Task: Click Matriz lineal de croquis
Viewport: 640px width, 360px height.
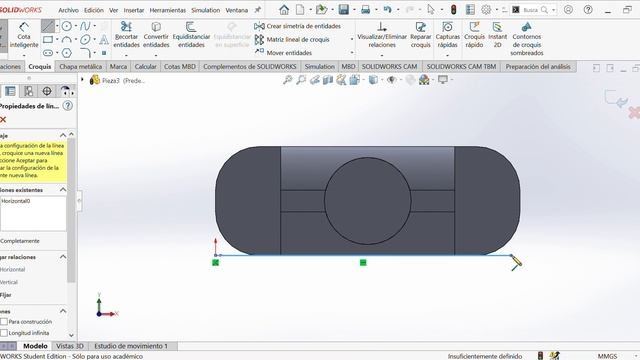Action: (292, 40)
